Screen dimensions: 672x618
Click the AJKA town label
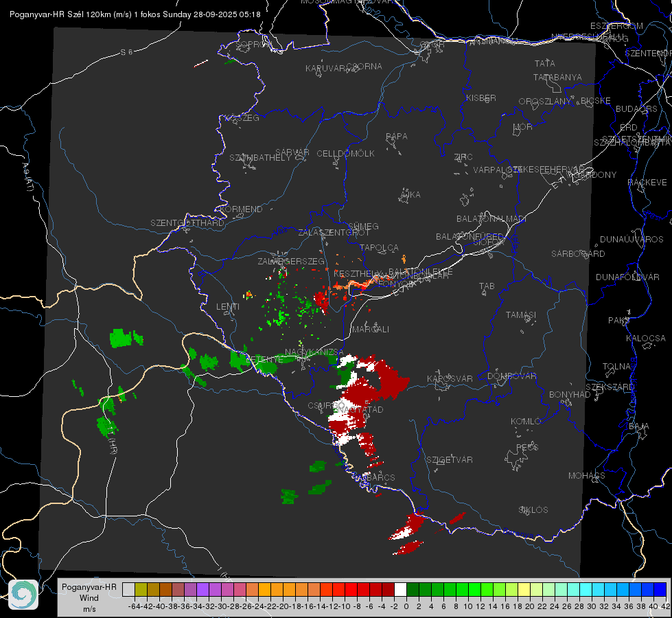pyautogui.click(x=410, y=195)
